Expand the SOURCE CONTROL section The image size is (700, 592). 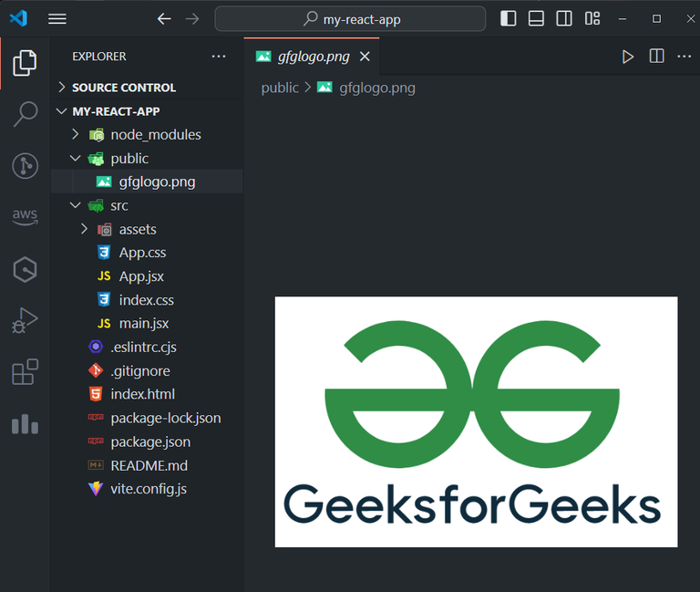coord(147,88)
